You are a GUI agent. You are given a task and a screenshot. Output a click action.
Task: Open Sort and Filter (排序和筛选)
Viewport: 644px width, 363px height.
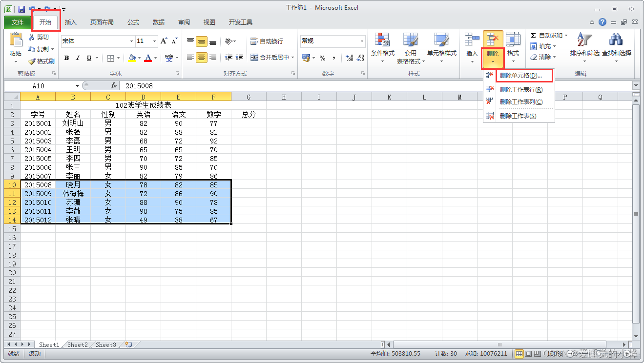click(584, 48)
